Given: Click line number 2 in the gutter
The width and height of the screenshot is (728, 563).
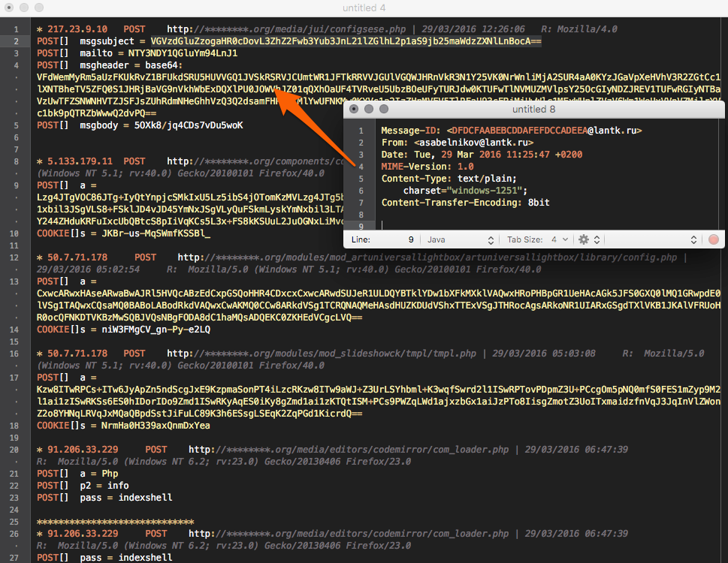Looking at the screenshot, I should pyautogui.click(x=16, y=41).
